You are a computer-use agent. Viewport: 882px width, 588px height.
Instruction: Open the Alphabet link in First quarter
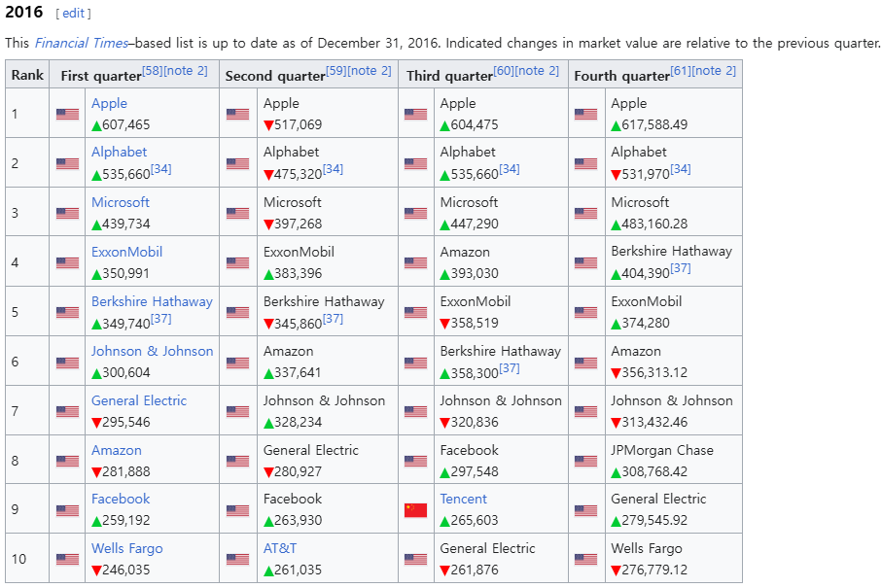[x=119, y=152]
